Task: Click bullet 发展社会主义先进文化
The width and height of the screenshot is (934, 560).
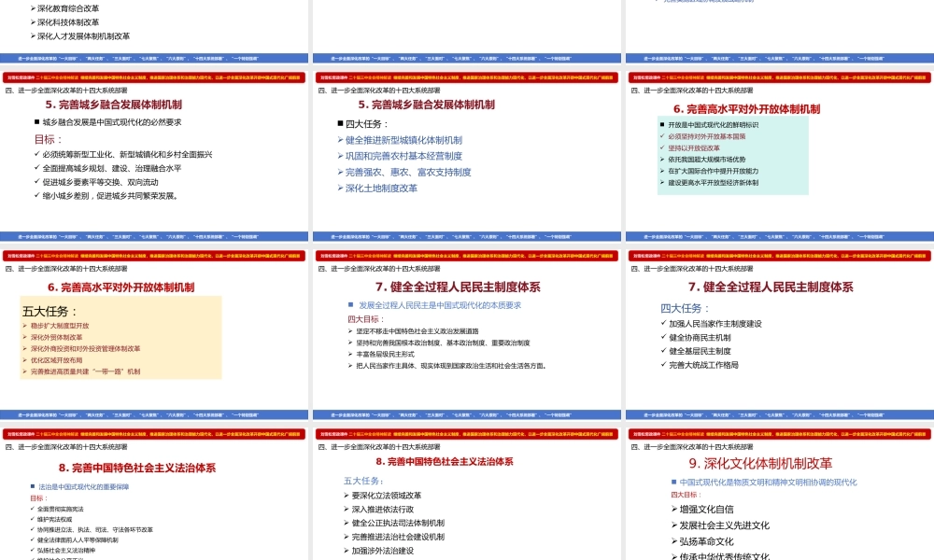Action: point(725,525)
